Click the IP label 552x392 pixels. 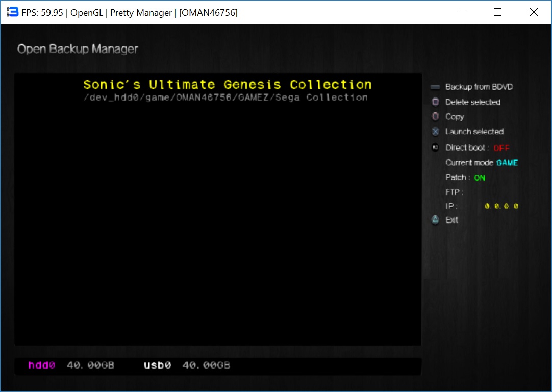point(451,206)
